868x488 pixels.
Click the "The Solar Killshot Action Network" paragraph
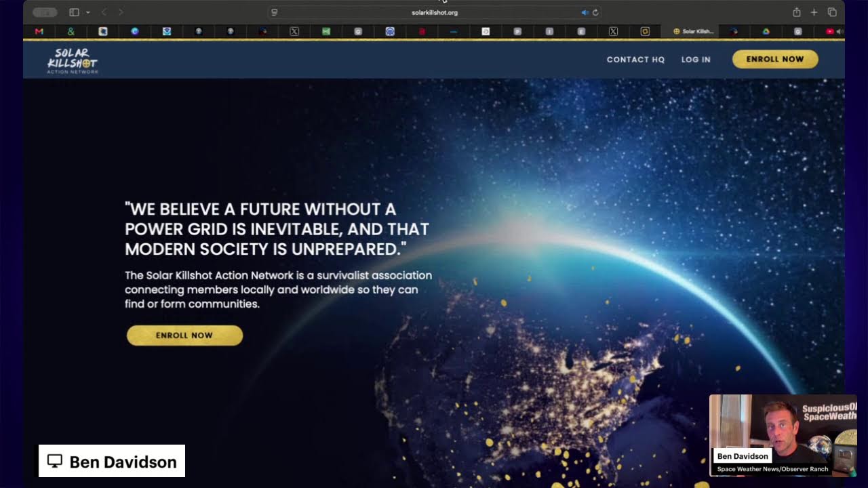[x=278, y=289]
